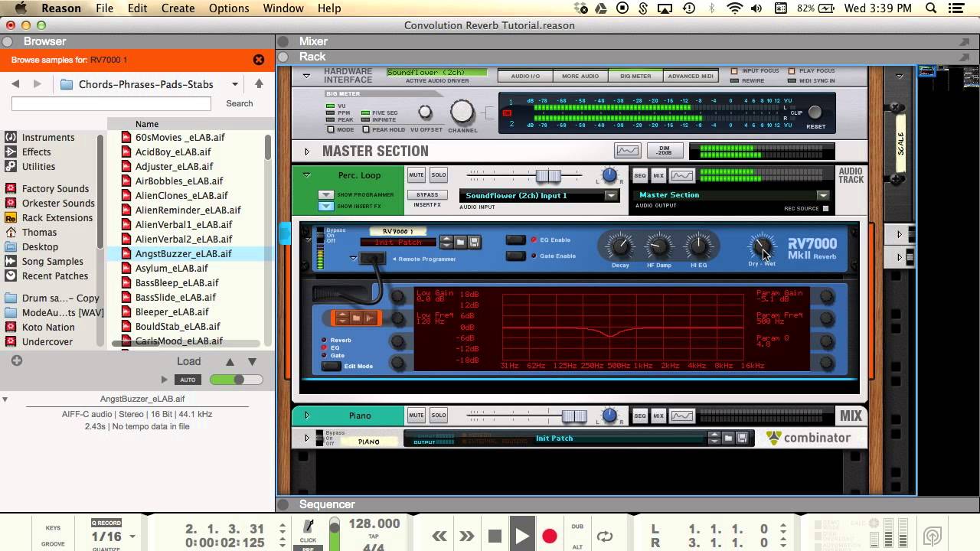Click the RV7000 Decay knob
Viewport: 980px width, 551px height.
point(619,246)
